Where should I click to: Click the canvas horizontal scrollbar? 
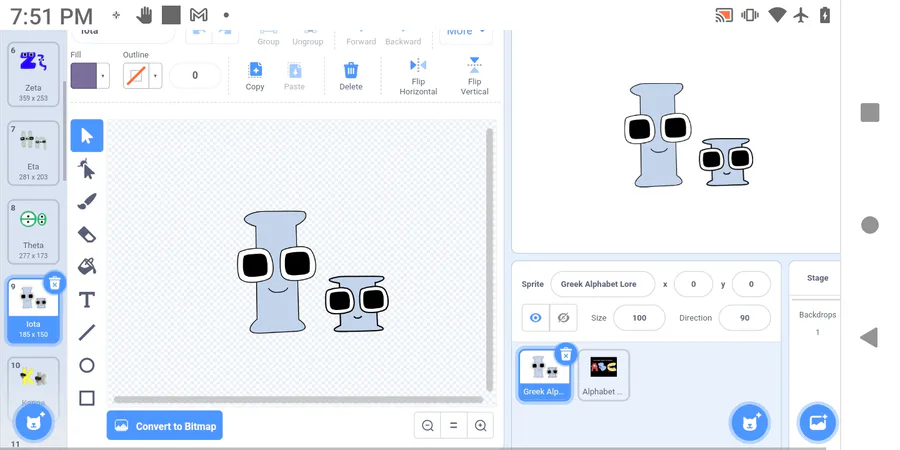pos(298,399)
